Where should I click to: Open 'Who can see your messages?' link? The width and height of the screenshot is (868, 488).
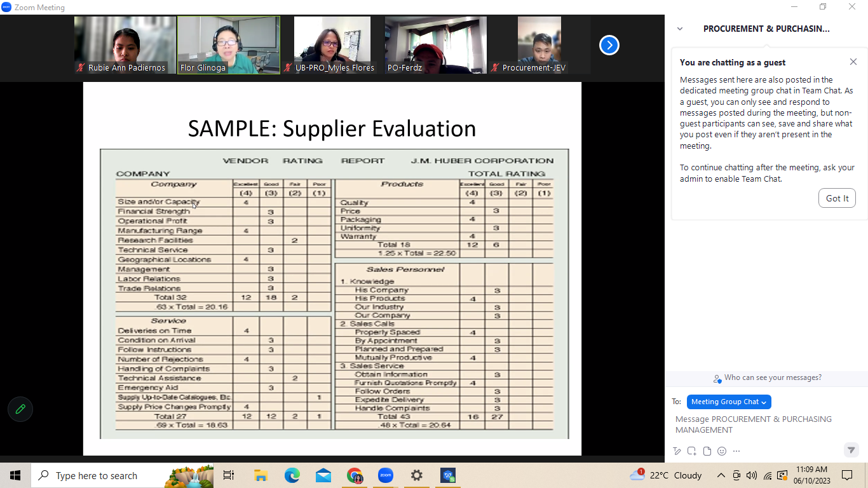click(772, 377)
